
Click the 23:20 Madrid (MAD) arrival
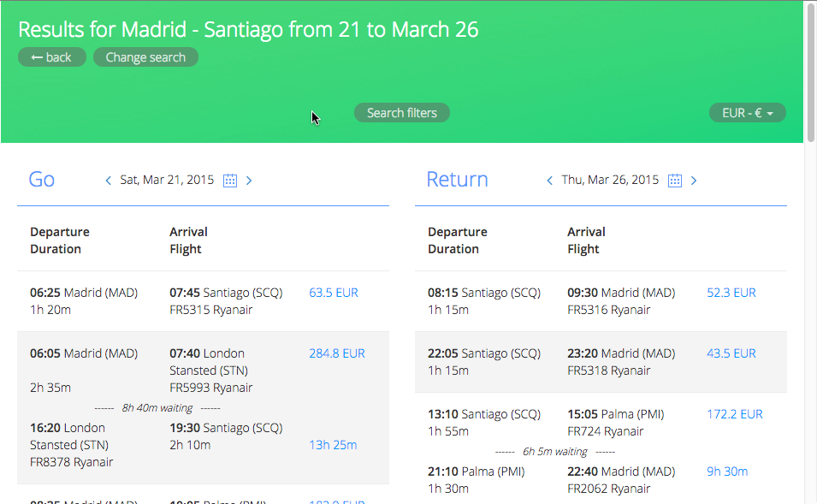tap(621, 353)
